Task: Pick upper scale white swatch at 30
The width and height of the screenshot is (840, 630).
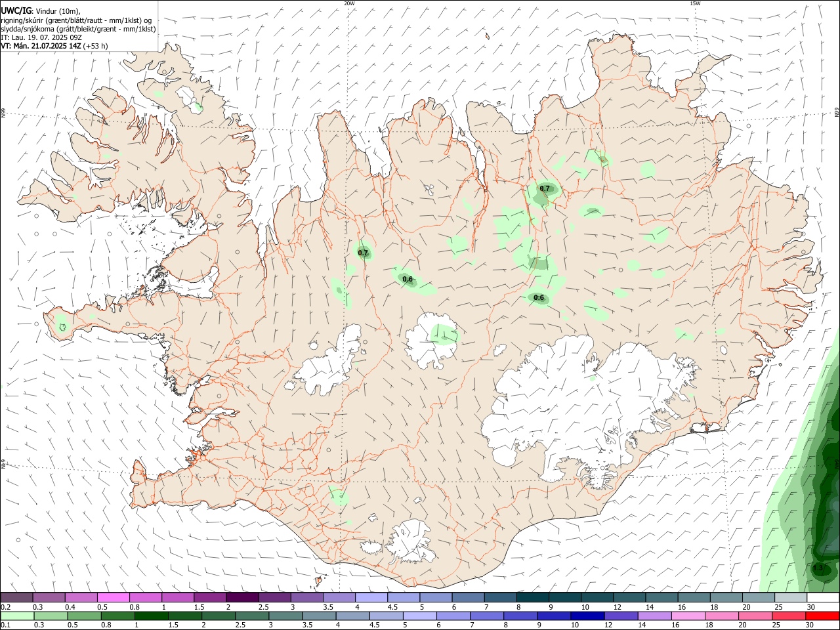Action: tap(824, 598)
